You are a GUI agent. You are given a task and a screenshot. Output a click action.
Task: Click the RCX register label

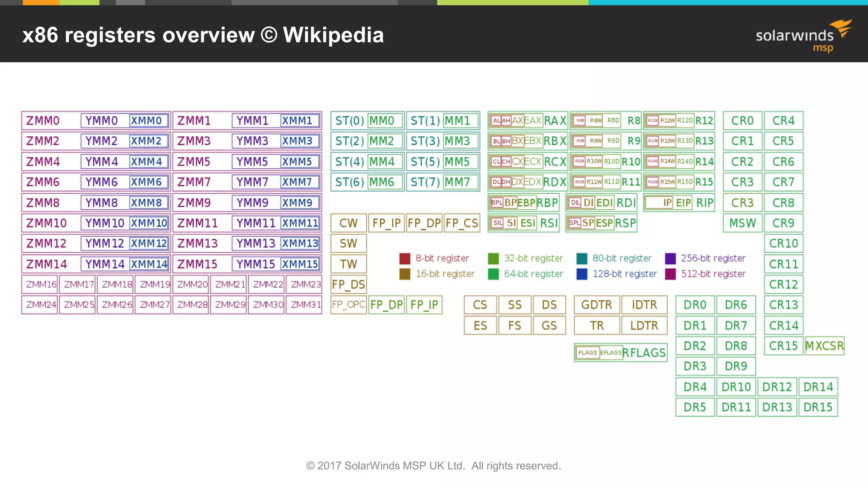(555, 162)
